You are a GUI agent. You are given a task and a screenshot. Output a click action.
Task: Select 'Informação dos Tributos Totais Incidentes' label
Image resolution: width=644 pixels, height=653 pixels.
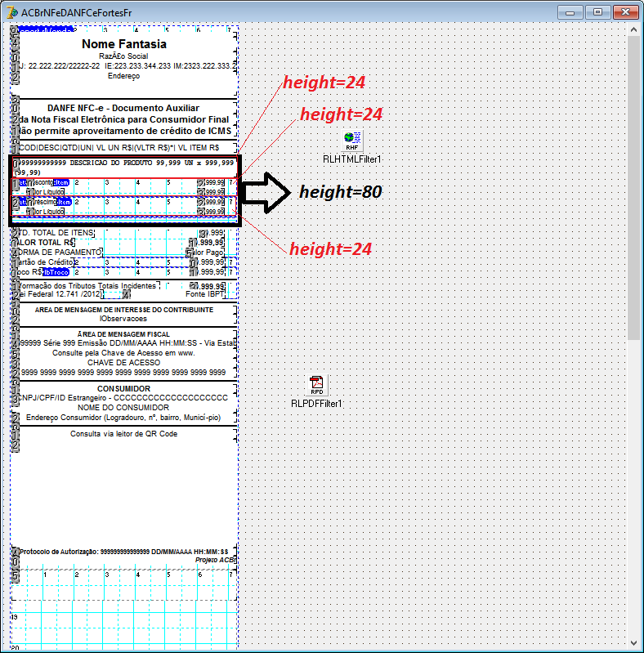tap(89, 286)
